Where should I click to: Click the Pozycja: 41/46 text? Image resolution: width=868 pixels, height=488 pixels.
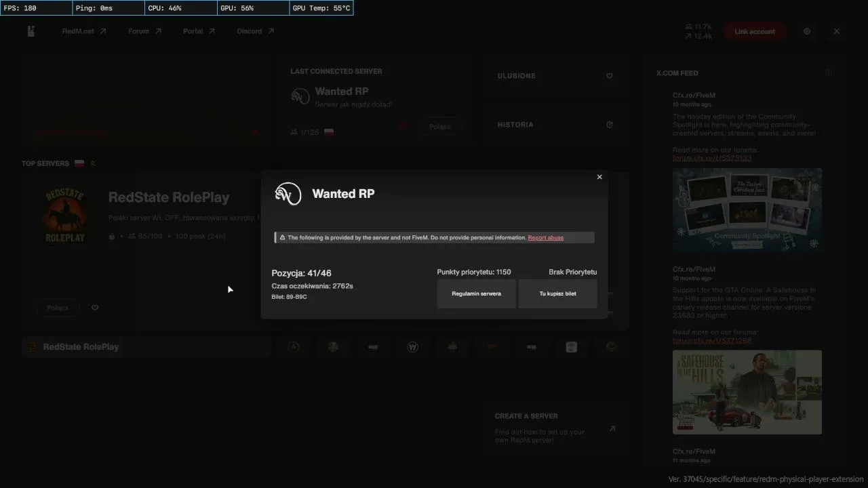tap(302, 273)
